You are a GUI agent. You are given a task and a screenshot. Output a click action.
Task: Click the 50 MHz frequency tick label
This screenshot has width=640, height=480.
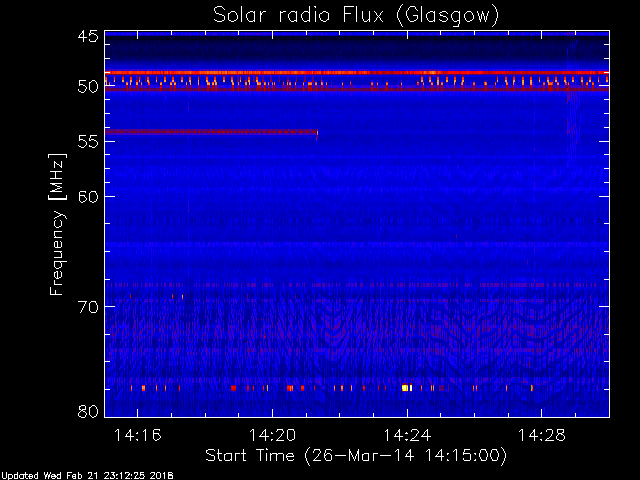coord(88,87)
